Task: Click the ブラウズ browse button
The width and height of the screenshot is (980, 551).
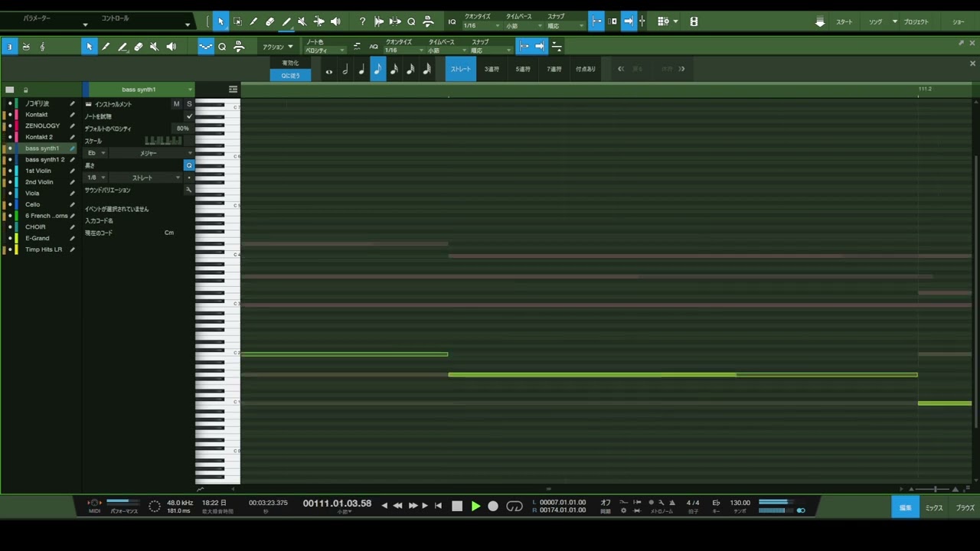Action: 965,507
